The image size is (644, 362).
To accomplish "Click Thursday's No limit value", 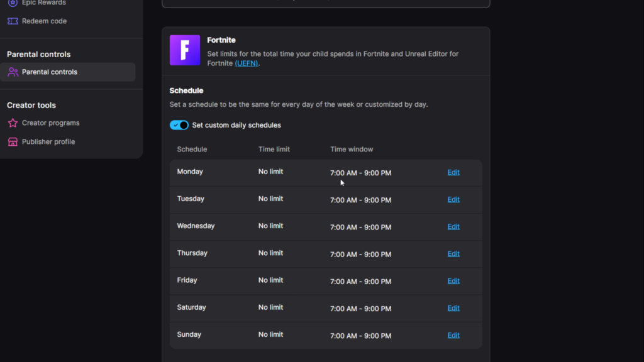I will [270, 253].
